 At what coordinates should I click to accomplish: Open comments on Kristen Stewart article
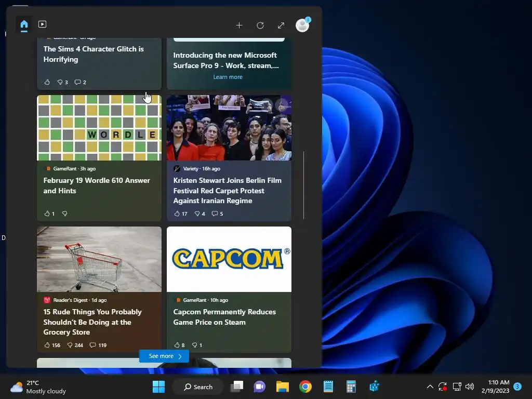[x=218, y=214]
